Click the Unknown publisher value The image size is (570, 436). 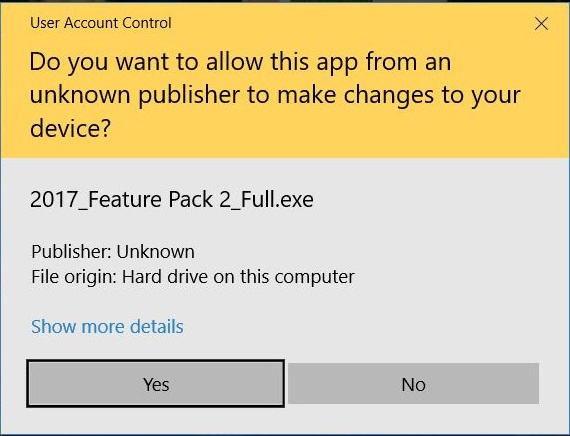156,252
